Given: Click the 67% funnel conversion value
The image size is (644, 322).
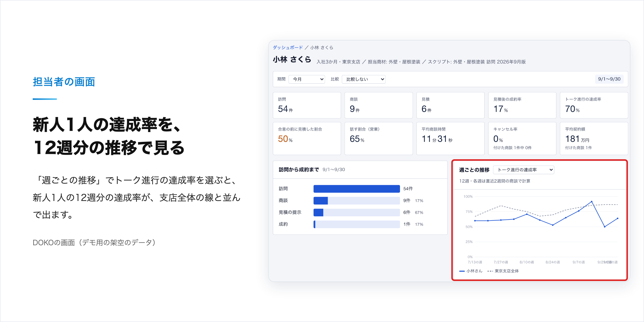Looking at the screenshot, I should pyautogui.click(x=419, y=213).
